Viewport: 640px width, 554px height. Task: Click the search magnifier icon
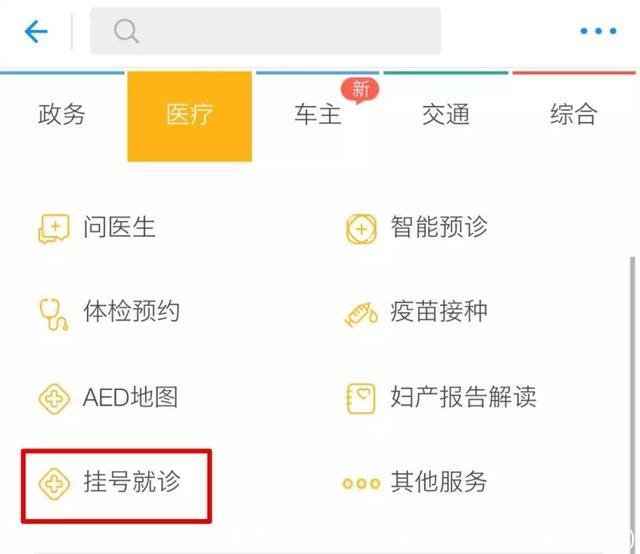(x=126, y=32)
